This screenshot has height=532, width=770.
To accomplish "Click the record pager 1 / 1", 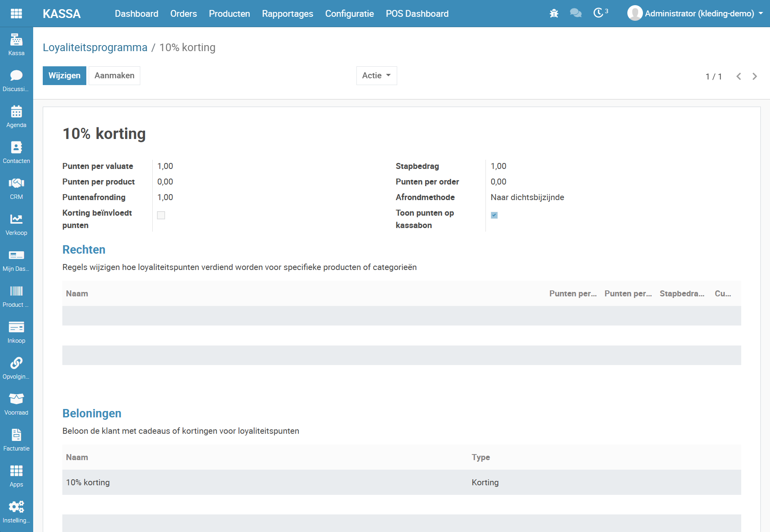I will 714,76.
